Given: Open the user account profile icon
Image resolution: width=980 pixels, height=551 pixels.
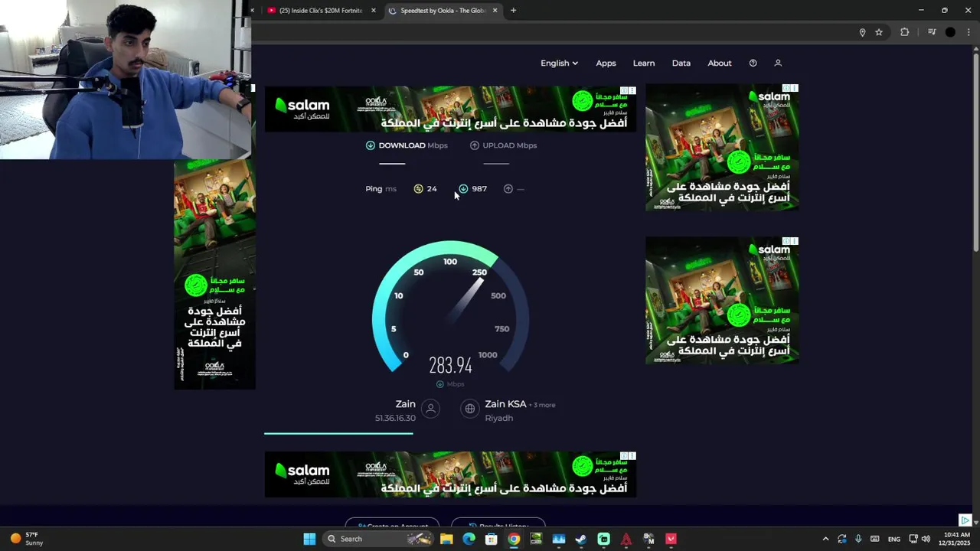Looking at the screenshot, I should point(778,63).
